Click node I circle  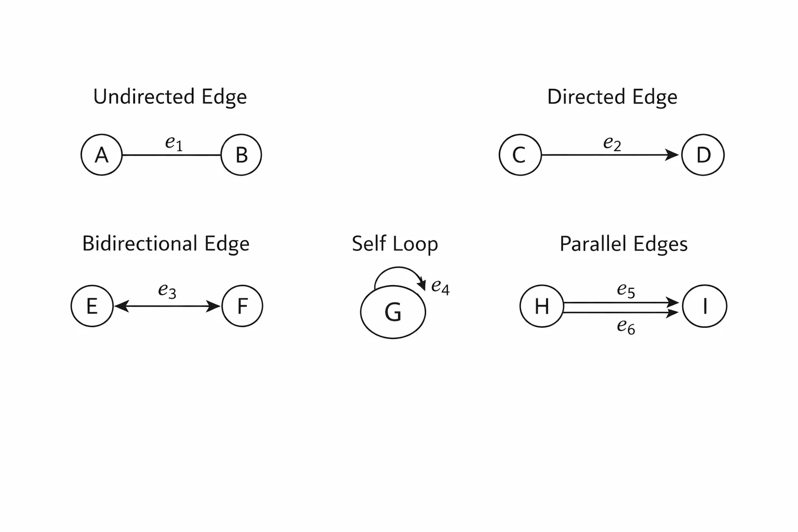pyautogui.click(x=705, y=306)
